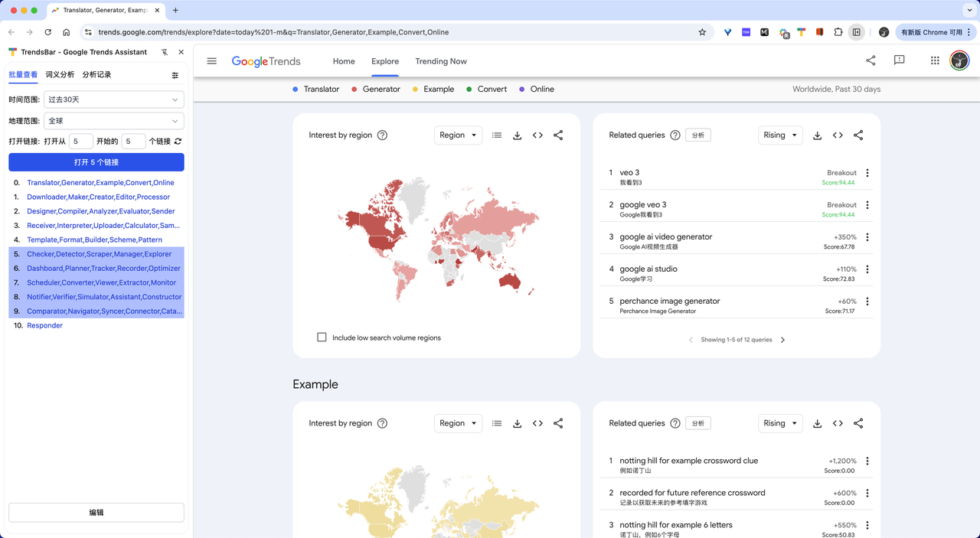The image size is (980, 538).
Task: Switch to the 词义分析 tab
Action: click(x=60, y=74)
